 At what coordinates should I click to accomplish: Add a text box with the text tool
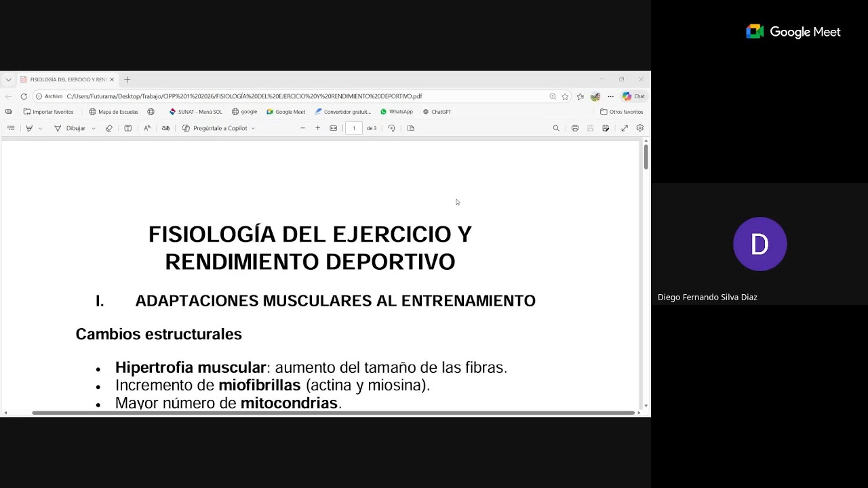(127, 128)
